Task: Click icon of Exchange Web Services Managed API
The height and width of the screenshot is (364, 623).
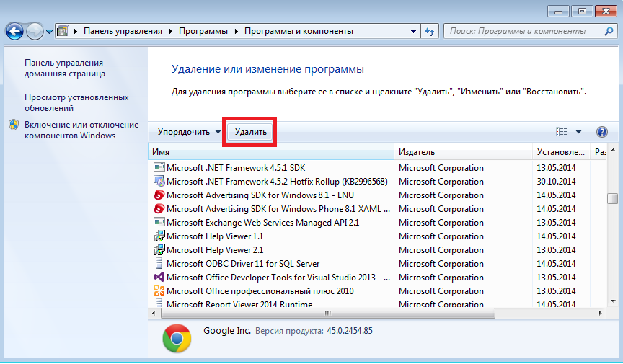Action: (x=159, y=222)
